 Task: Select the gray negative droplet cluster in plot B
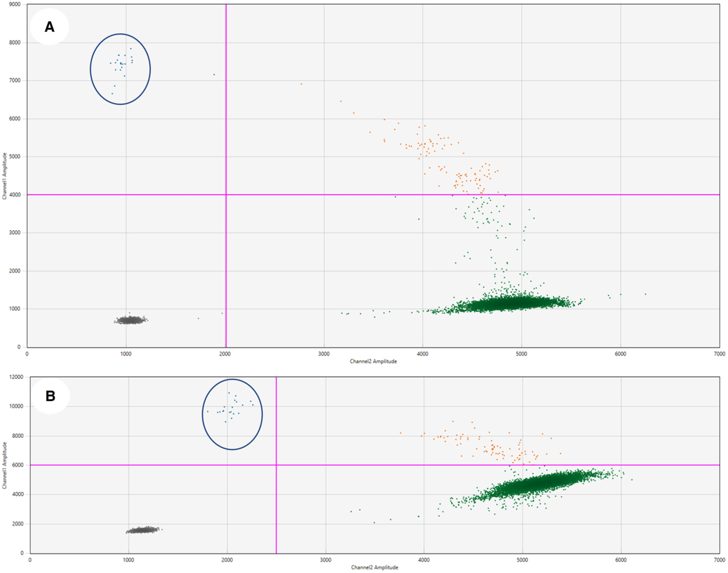(x=143, y=530)
